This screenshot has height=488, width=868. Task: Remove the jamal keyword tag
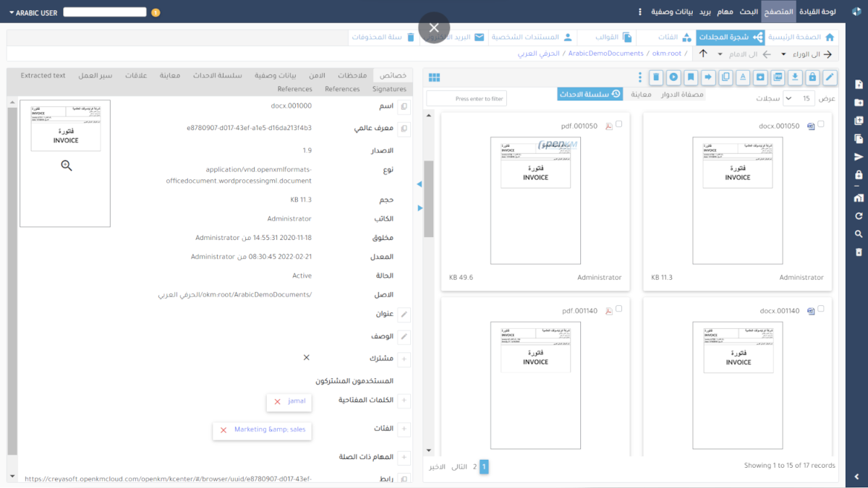[x=277, y=401]
